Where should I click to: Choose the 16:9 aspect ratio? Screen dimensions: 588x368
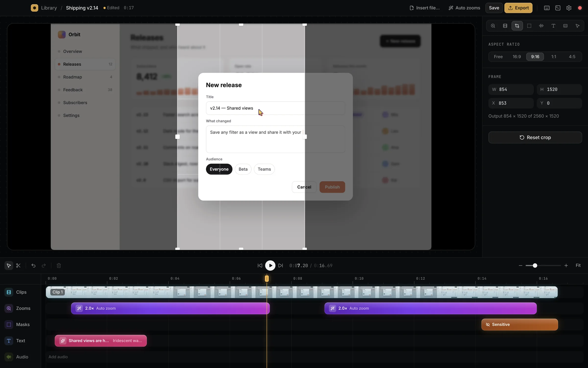coord(517,57)
